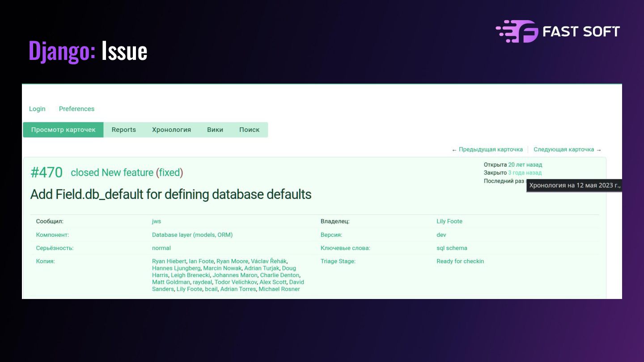Screen dimensions: 644x362
Task: Click the 'closed New feature' status text
Action: click(112, 173)
